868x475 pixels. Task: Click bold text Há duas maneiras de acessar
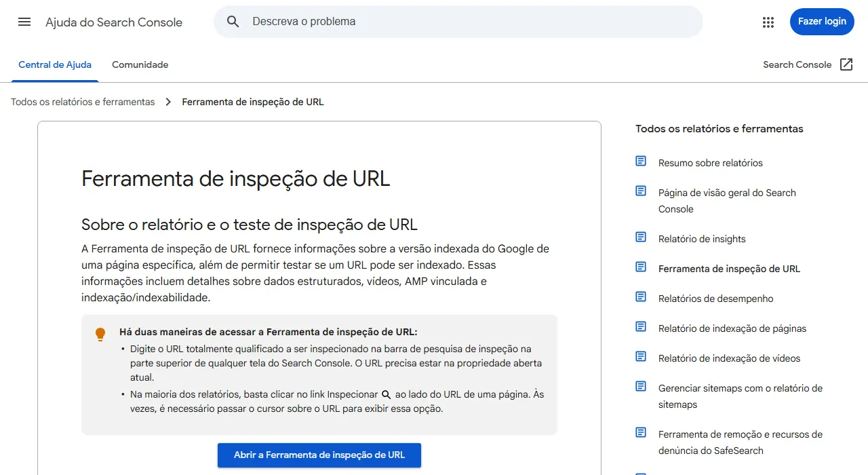coord(269,332)
